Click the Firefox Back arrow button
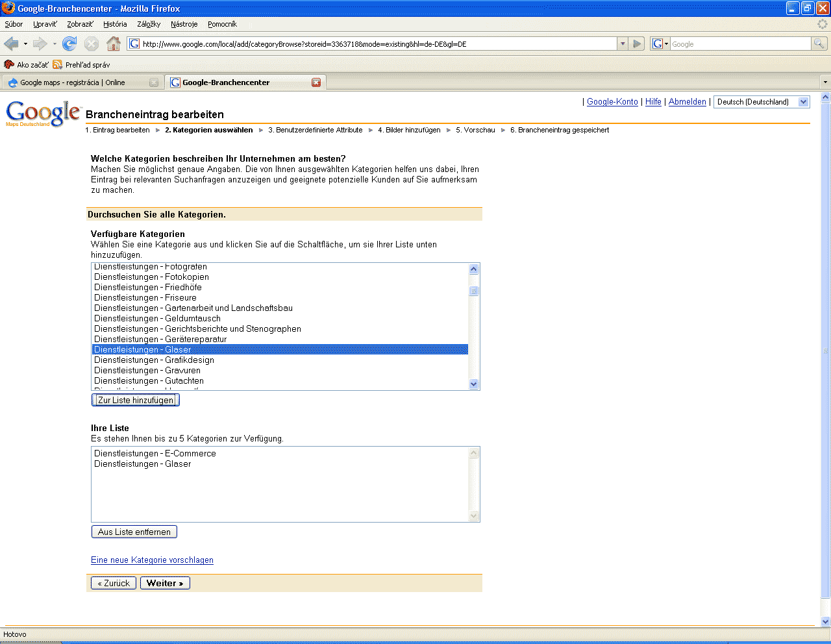Screen dimensions: 831x644 click(11, 43)
